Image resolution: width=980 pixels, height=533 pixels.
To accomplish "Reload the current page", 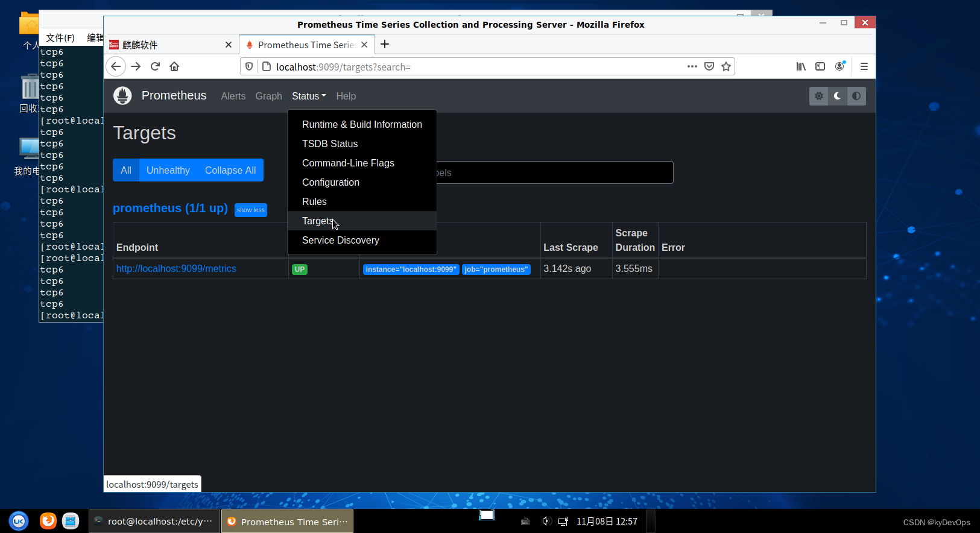I will point(155,66).
